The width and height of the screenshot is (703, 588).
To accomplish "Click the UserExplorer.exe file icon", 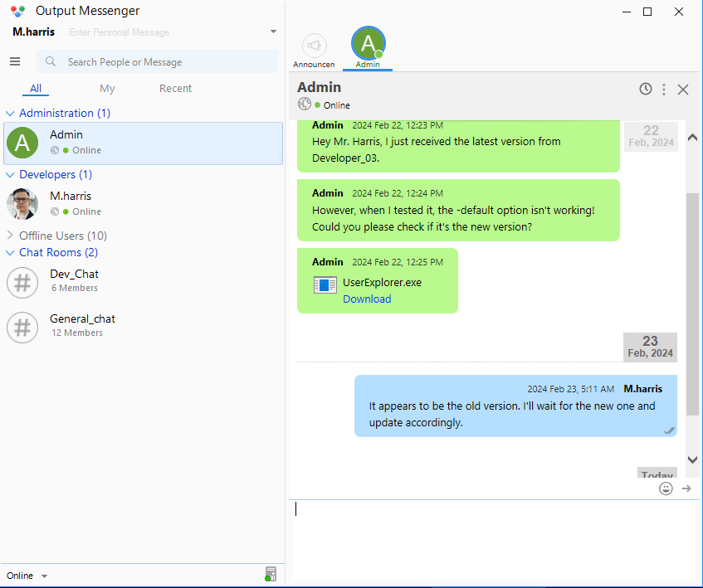I will tap(325, 285).
